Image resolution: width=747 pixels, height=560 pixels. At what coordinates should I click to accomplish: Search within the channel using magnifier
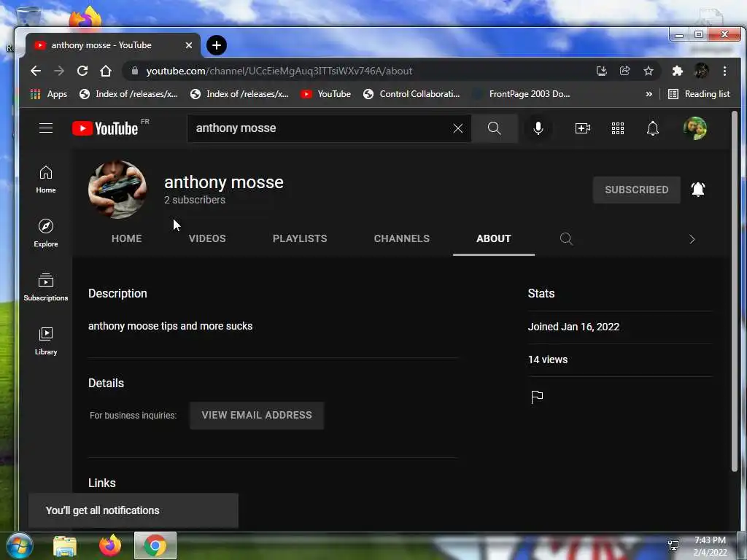pos(566,238)
